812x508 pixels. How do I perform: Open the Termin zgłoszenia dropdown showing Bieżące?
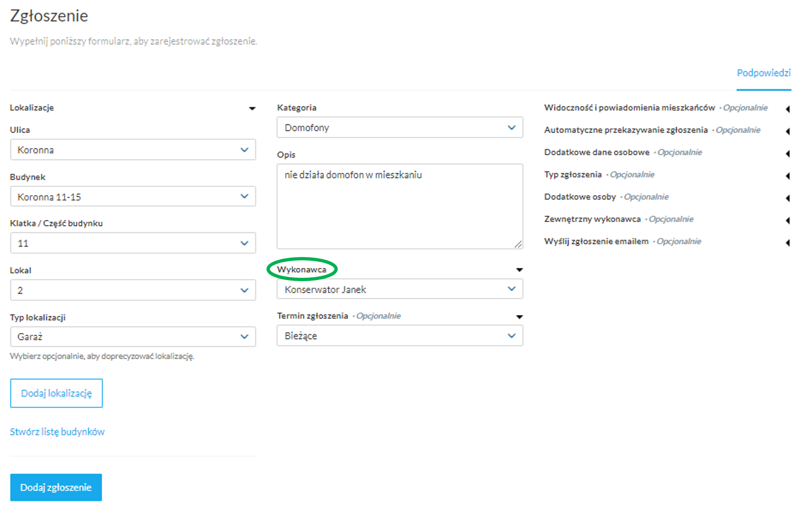(x=400, y=336)
